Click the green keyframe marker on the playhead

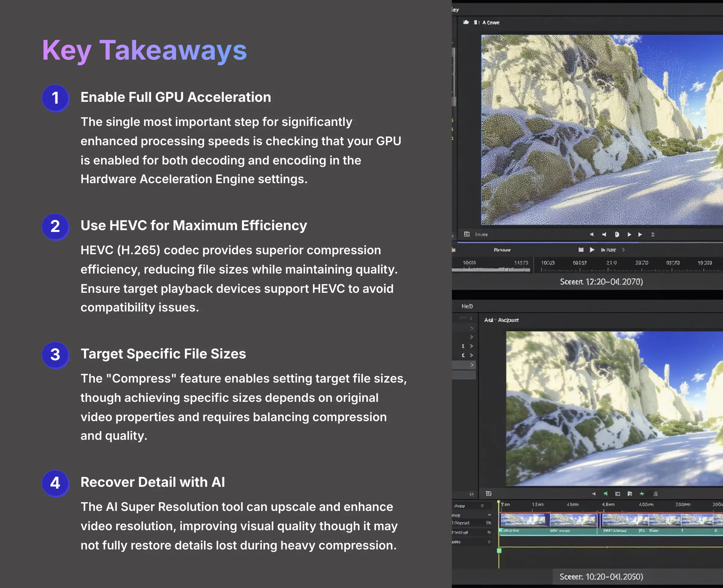pos(499,551)
